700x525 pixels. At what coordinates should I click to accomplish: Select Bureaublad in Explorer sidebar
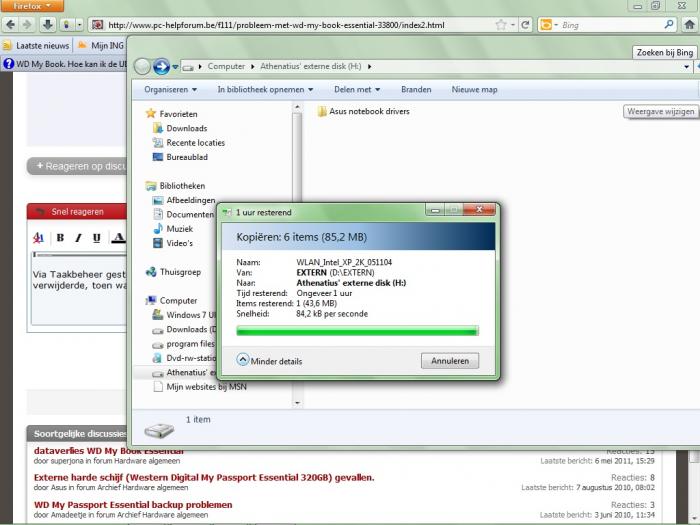coord(180,157)
